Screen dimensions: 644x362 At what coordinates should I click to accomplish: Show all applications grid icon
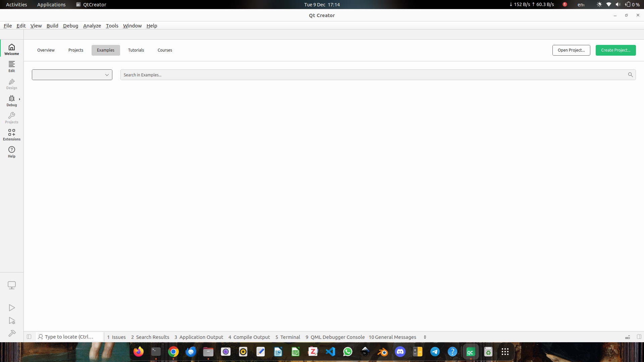tap(505, 352)
